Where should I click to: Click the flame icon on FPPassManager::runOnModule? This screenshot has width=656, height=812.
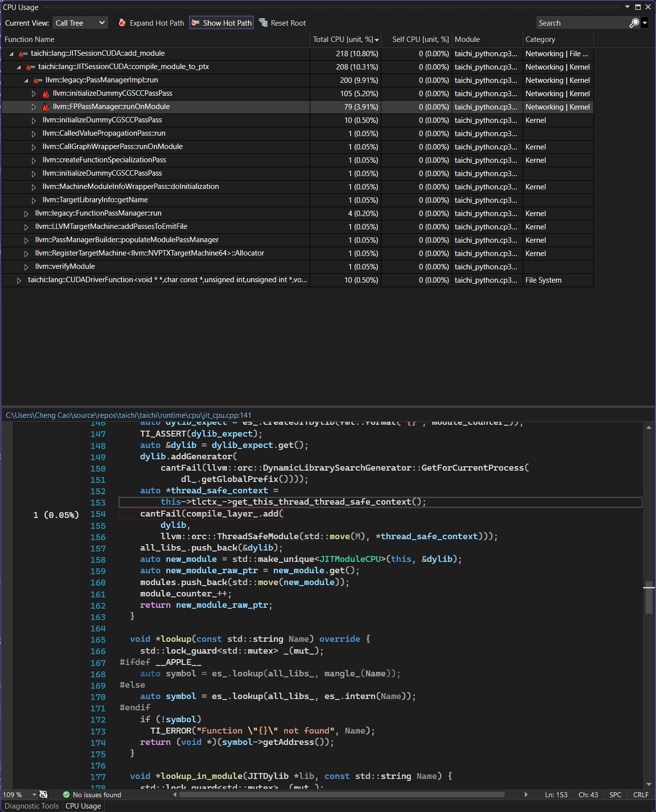[x=46, y=107]
